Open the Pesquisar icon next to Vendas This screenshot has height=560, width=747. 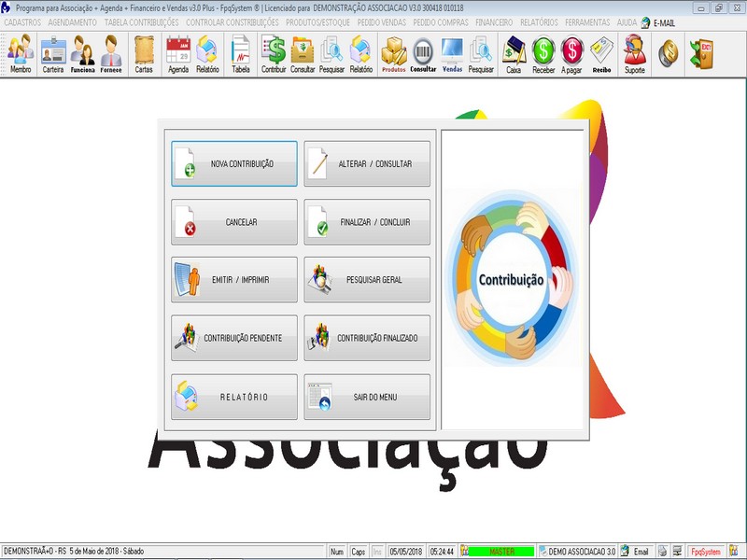point(481,54)
